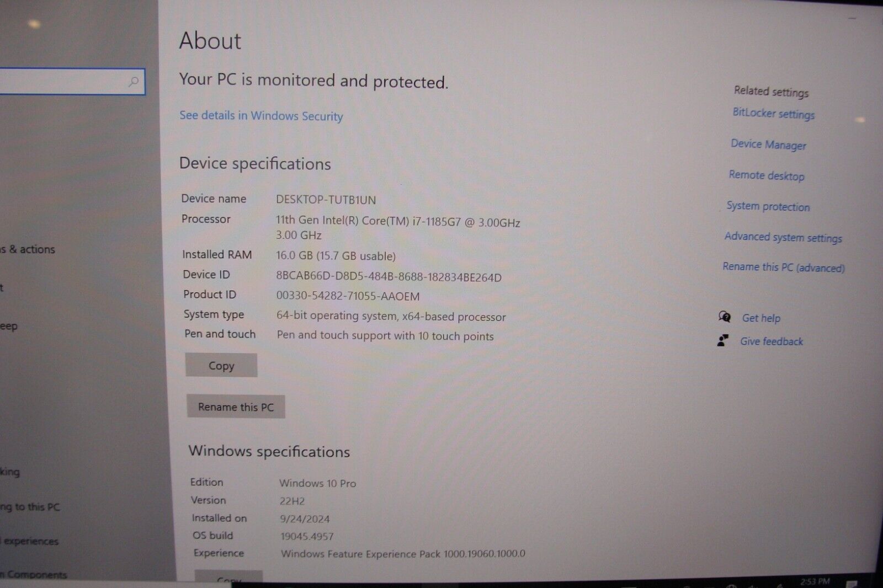Open Advanced system settings link
The width and height of the screenshot is (883, 588).
coord(783,237)
